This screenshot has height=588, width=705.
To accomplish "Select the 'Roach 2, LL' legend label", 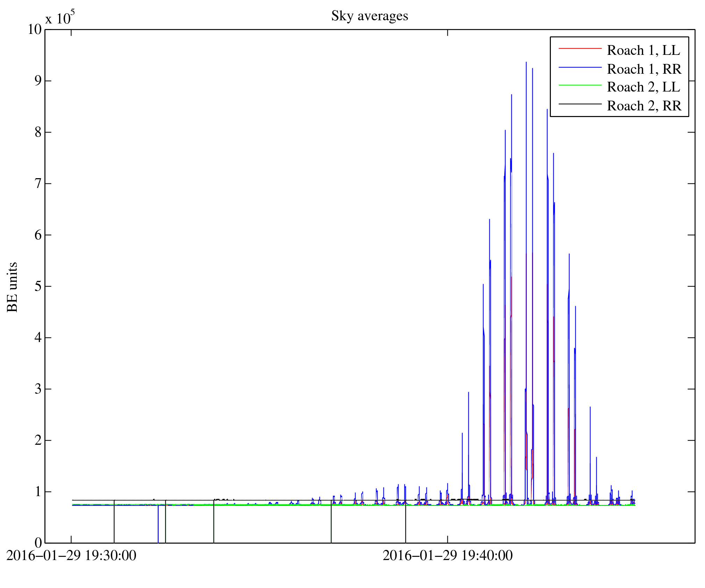I will click(643, 87).
